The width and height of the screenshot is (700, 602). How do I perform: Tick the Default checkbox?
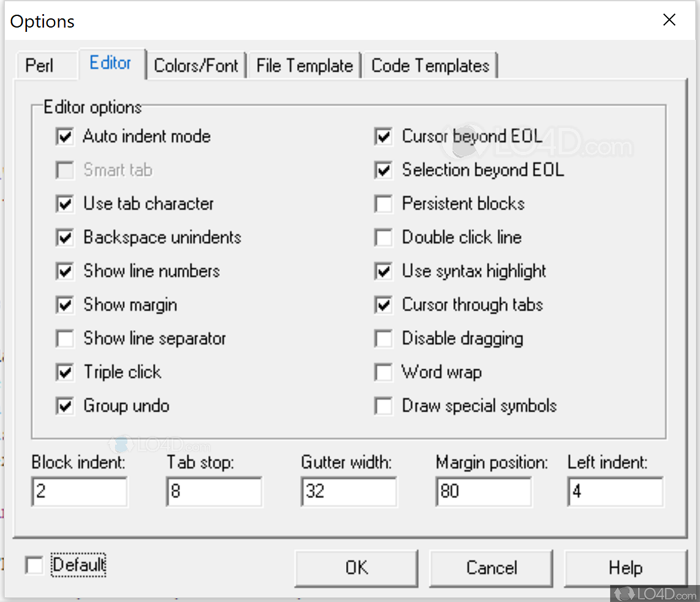(x=34, y=565)
